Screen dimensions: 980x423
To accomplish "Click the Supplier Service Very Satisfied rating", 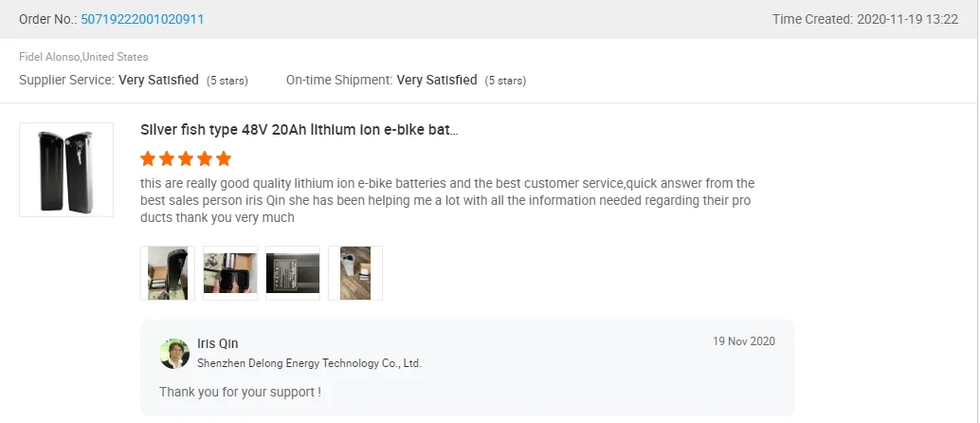I will [x=158, y=81].
